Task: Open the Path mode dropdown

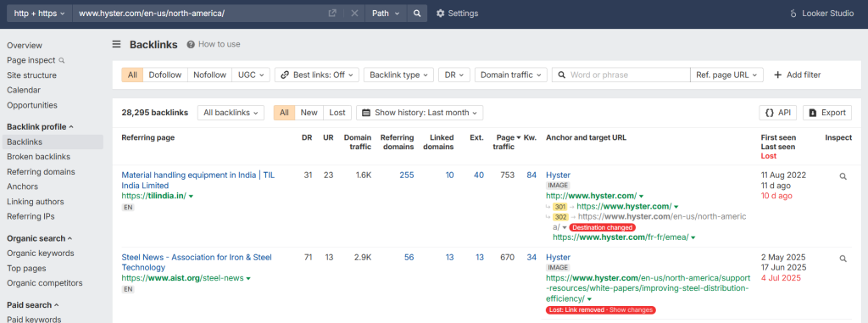Action: coord(386,14)
